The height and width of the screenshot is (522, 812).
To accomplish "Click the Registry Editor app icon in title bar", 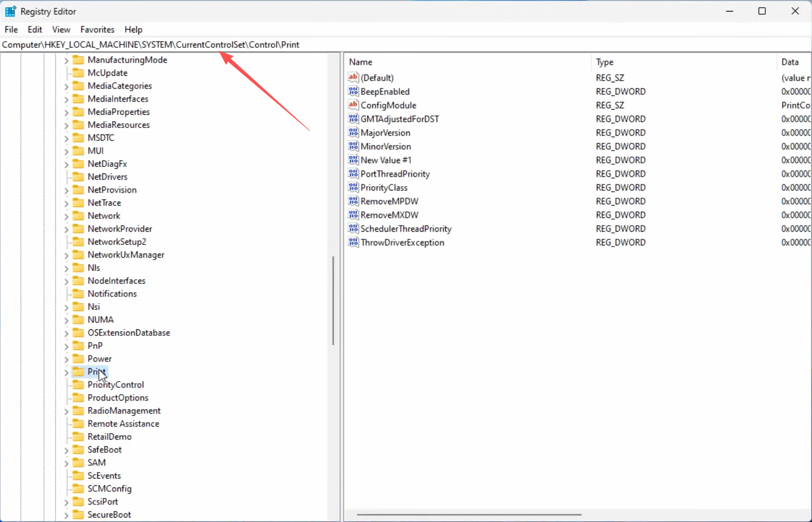I will coord(10,11).
